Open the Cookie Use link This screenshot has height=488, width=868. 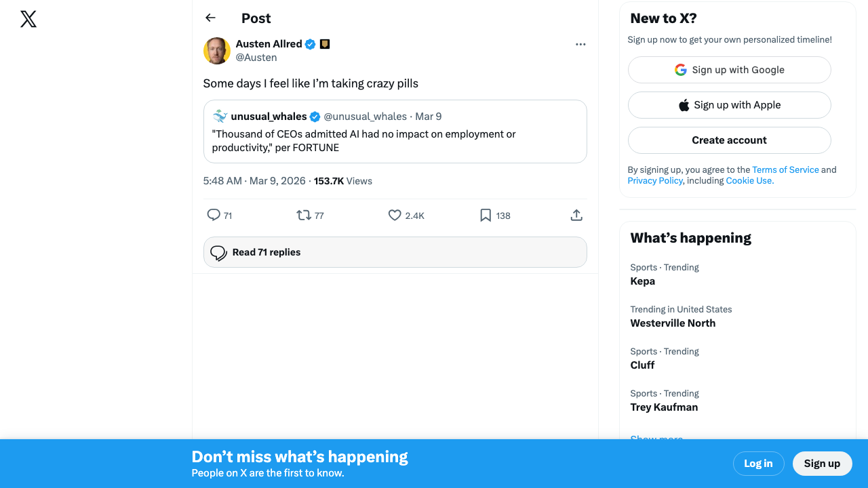749,181
